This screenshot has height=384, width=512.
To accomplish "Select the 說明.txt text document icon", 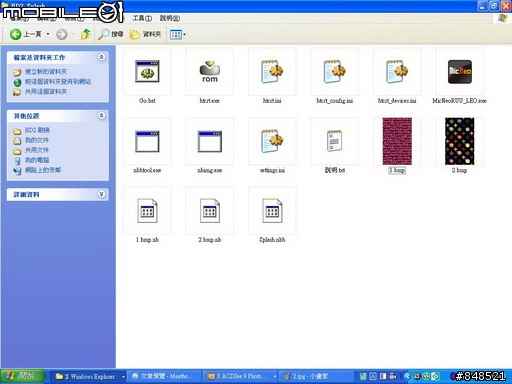I will point(334,141).
